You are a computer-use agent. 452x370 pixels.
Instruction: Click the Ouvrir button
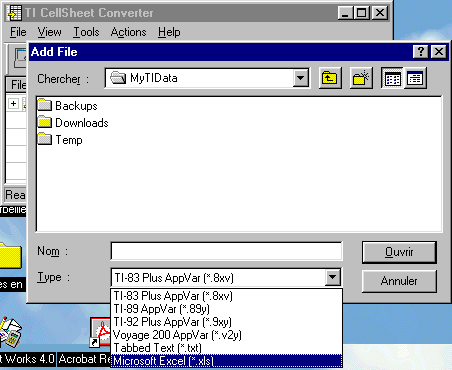(399, 252)
